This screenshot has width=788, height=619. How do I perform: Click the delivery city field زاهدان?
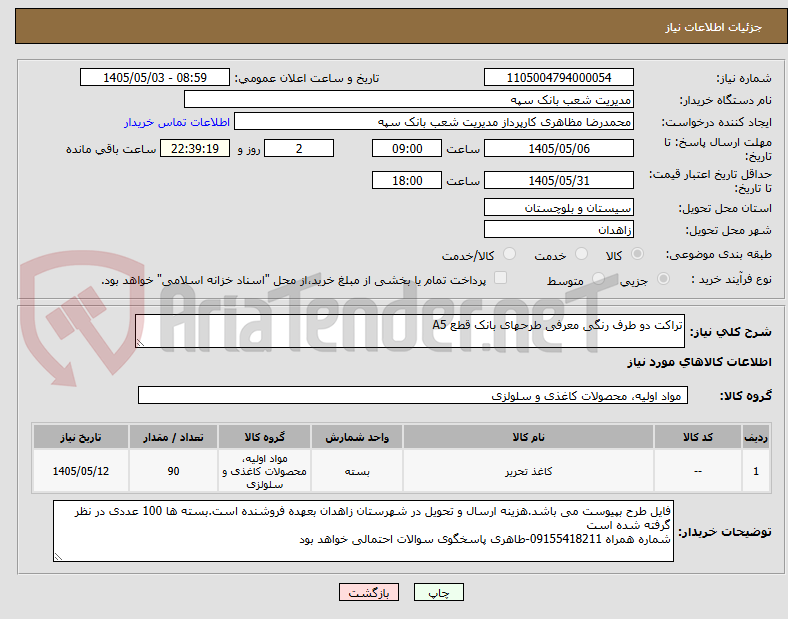(x=559, y=230)
